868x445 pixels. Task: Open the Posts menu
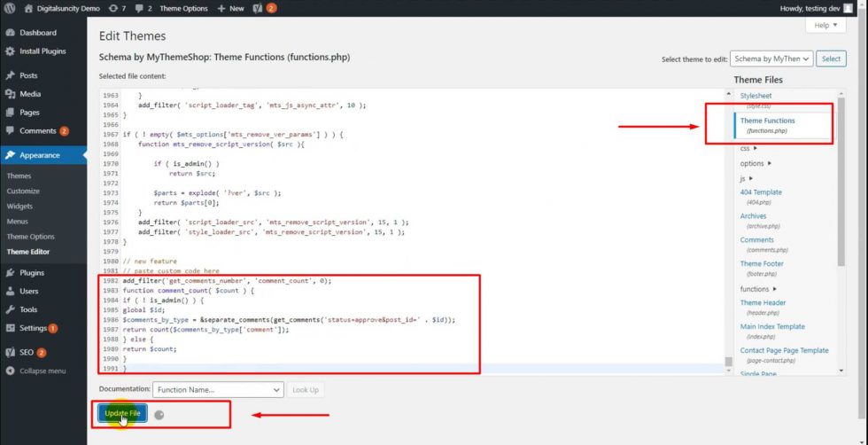point(28,75)
